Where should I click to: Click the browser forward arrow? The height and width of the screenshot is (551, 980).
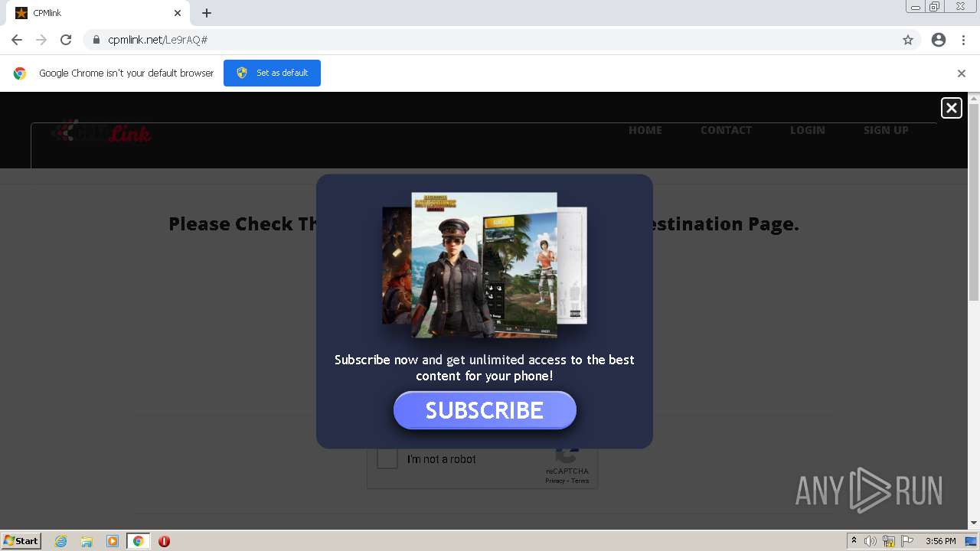[x=41, y=40]
